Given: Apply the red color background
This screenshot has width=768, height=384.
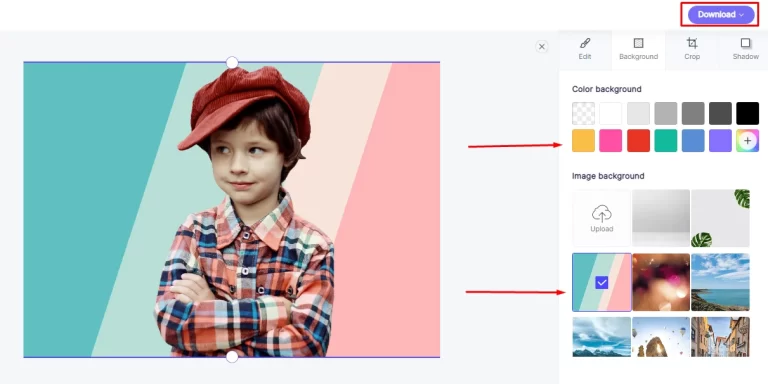Looking at the screenshot, I should coord(638,141).
